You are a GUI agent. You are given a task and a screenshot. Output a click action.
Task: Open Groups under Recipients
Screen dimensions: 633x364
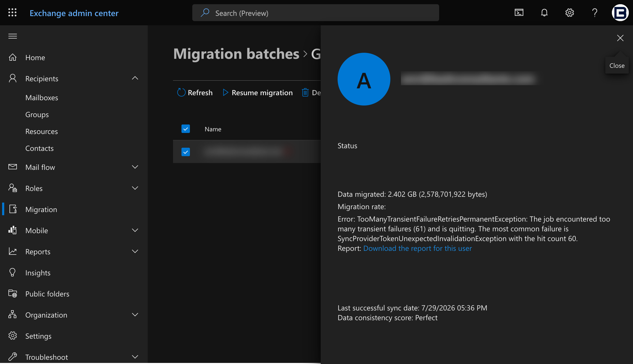37,114
